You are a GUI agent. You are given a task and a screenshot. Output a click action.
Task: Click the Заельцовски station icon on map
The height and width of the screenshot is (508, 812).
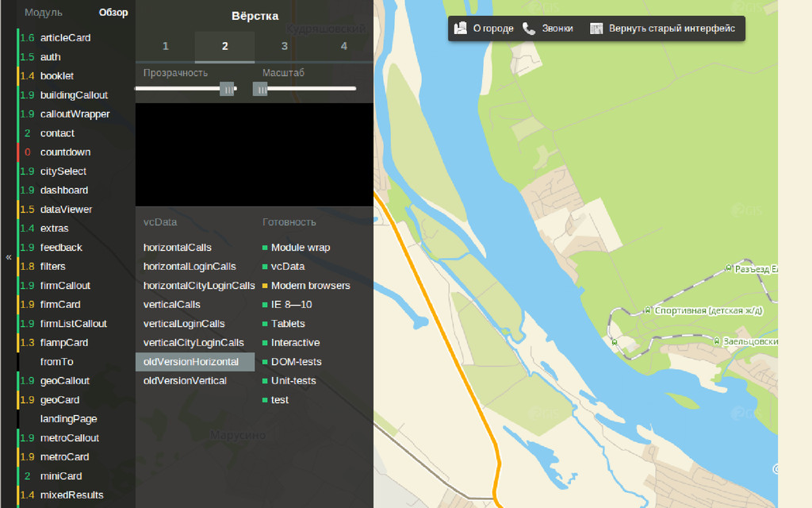tap(717, 341)
